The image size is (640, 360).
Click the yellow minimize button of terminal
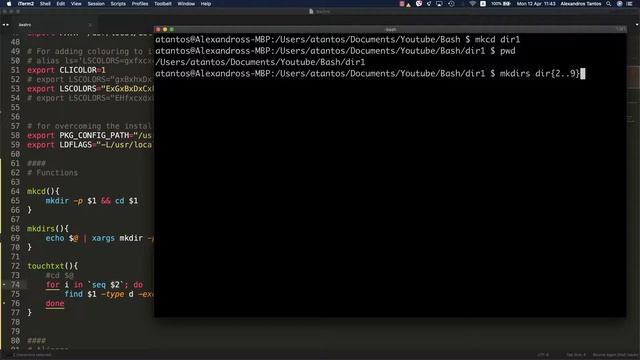(x=165, y=29)
